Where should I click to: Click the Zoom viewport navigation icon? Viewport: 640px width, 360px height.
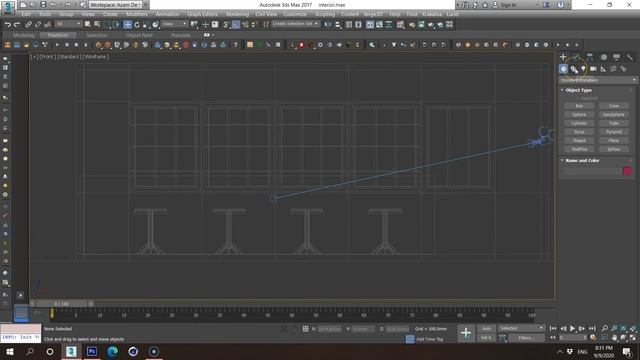click(604, 328)
